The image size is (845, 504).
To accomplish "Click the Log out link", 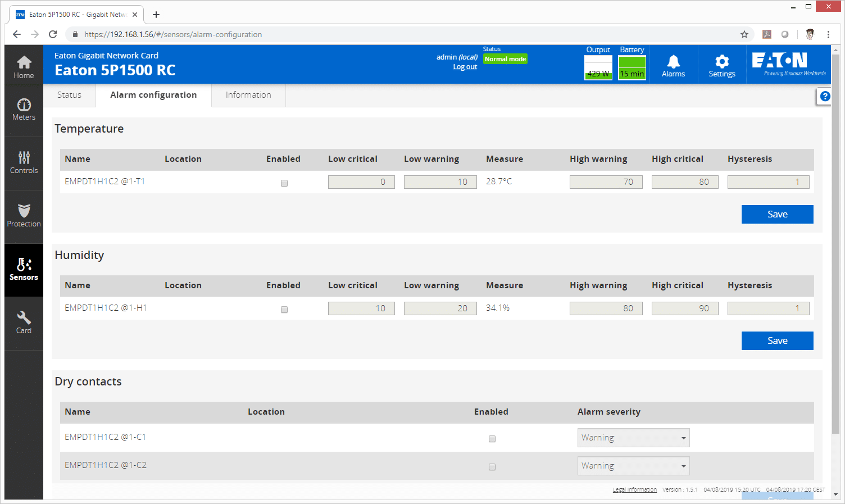I will click(465, 67).
